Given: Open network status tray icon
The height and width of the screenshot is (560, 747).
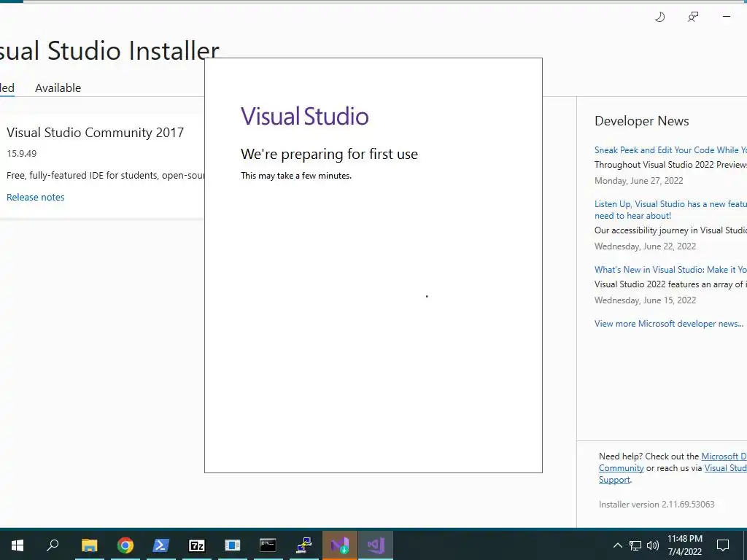Looking at the screenshot, I should point(635,545).
